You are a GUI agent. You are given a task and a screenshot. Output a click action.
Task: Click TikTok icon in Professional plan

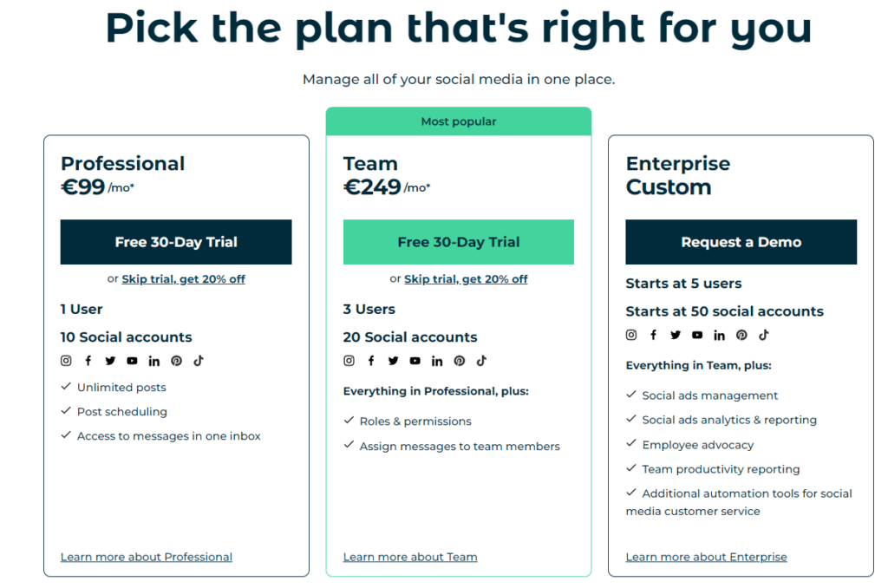point(199,361)
